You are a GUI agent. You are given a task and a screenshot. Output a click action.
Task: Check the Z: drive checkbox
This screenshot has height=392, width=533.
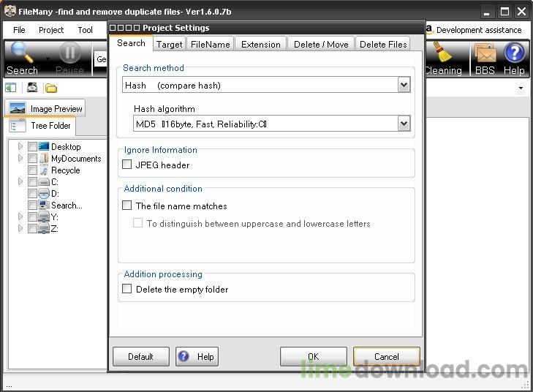click(x=32, y=228)
